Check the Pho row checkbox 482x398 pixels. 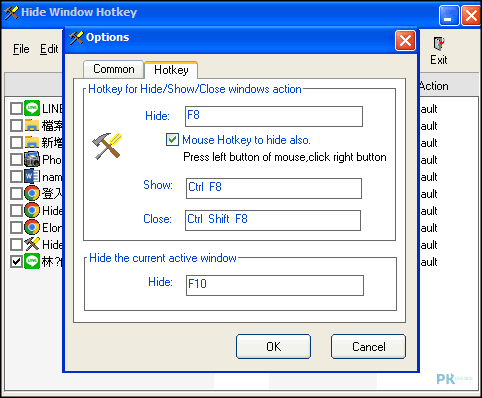tap(16, 159)
